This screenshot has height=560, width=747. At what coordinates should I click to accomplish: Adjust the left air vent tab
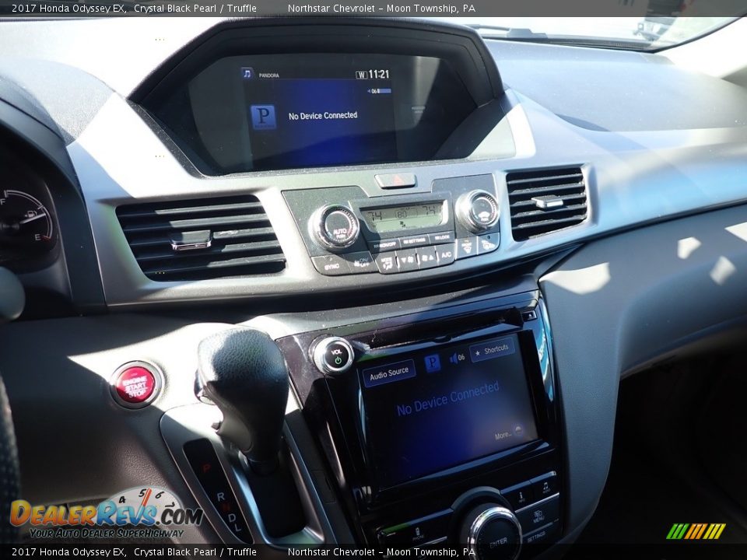[x=191, y=240]
